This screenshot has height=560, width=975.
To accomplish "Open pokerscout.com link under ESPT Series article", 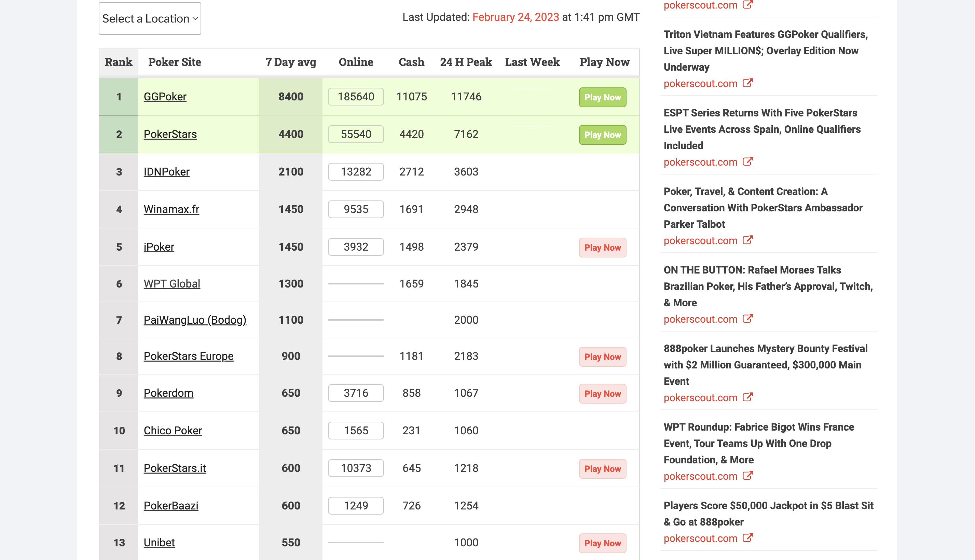I will [700, 162].
